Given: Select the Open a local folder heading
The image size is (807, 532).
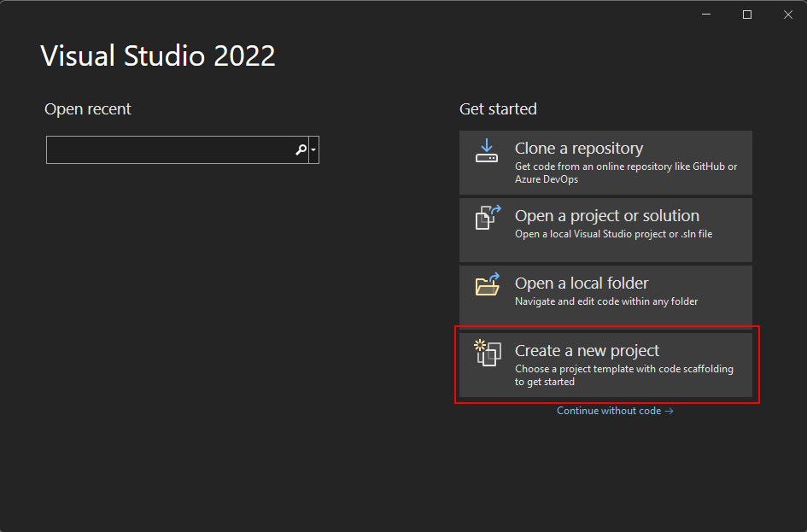Looking at the screenshot, I should click(x=582, y=283).
